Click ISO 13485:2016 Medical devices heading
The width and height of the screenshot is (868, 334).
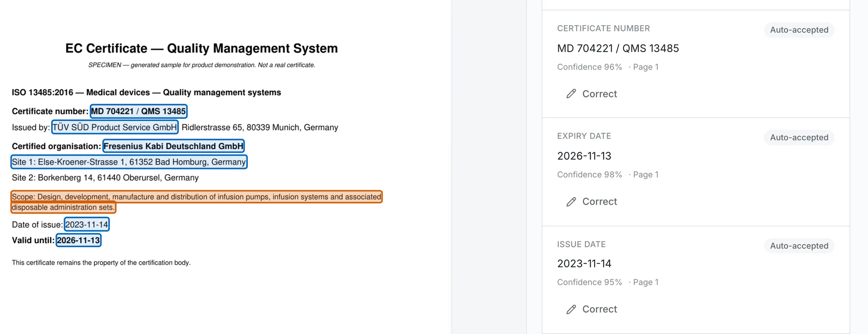coord(146,92)
